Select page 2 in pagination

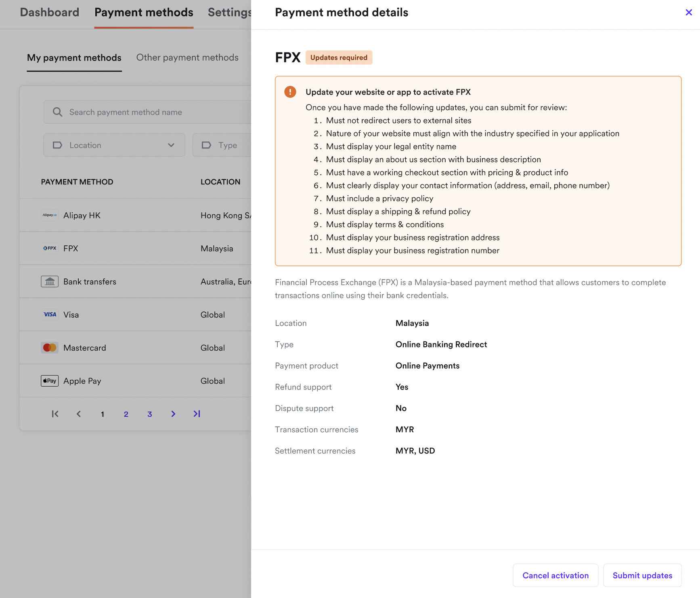pyautogui.click(x=126, y=414)
